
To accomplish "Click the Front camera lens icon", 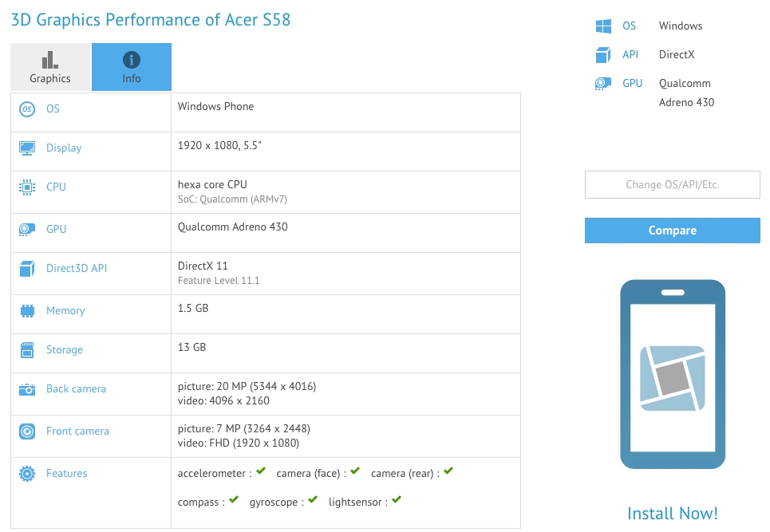I will [x=27, y=432].
